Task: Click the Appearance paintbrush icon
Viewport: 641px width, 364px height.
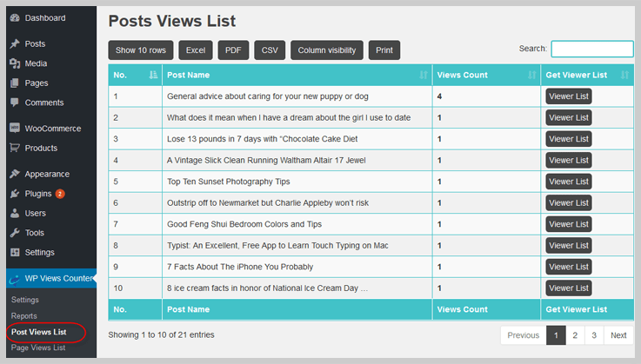Action: click(15, 174)
